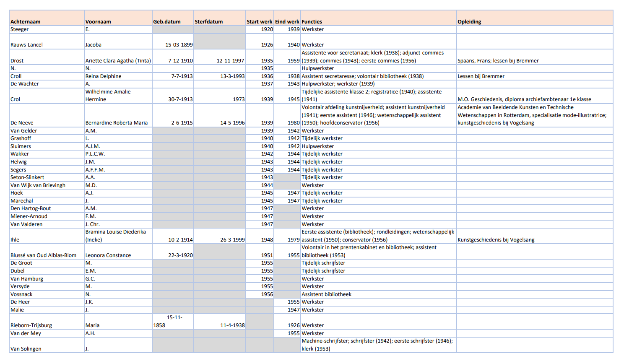The width and height of the screenshot is (624, 364).
Task: Click the Achternaam column header
Action: (x=26, y=22)
